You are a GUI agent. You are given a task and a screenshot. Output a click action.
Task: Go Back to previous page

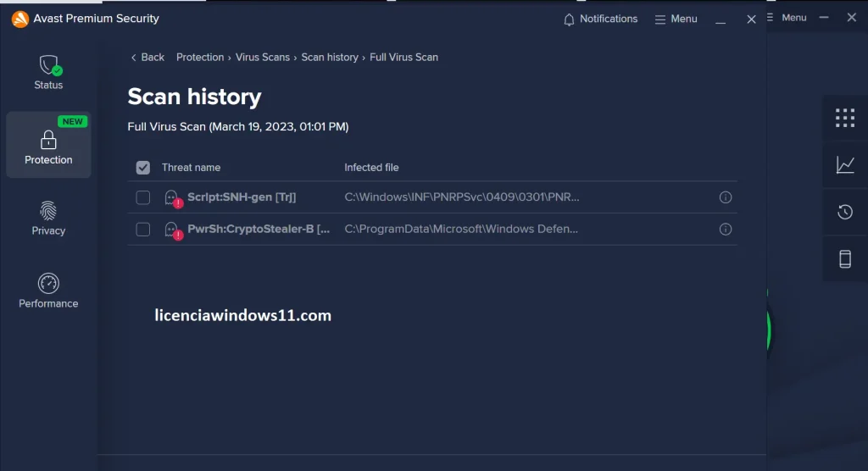[x=147, y=57]
